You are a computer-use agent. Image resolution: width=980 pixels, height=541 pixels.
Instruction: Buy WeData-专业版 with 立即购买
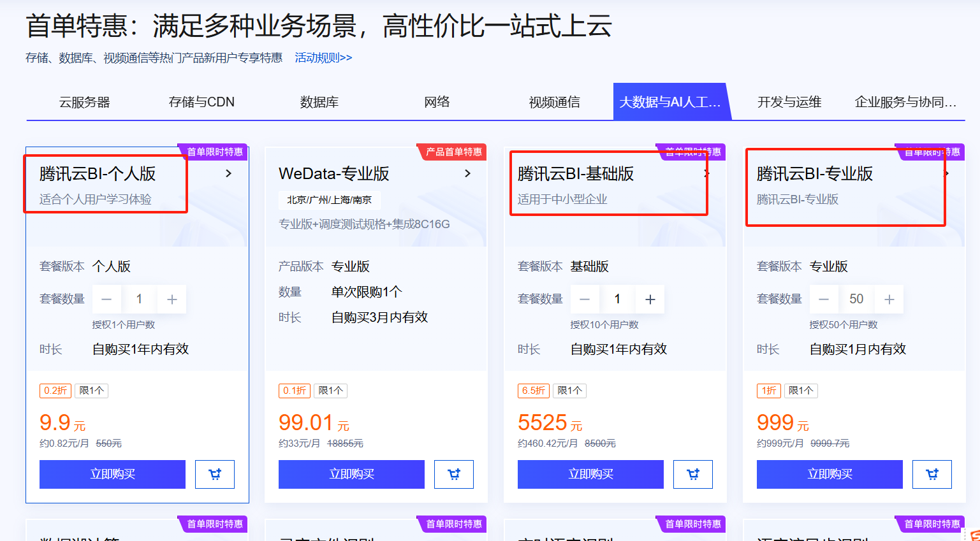(x=351, y=474)
